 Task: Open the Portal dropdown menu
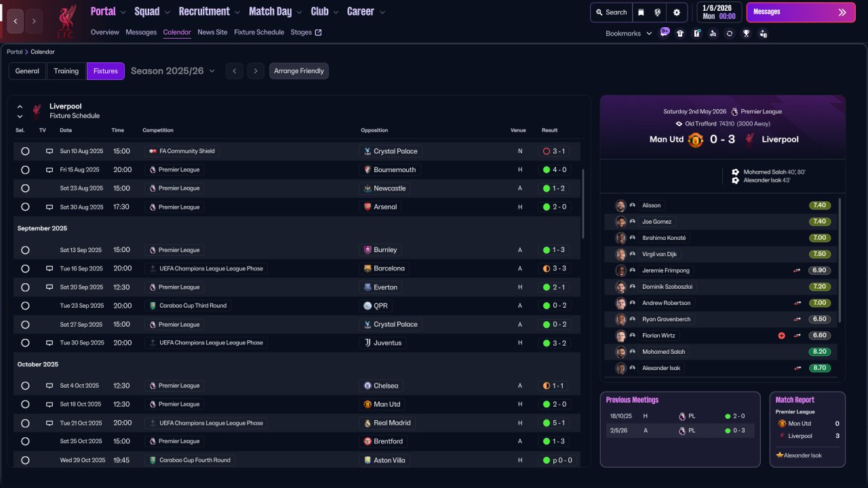[x=108, y=12]
